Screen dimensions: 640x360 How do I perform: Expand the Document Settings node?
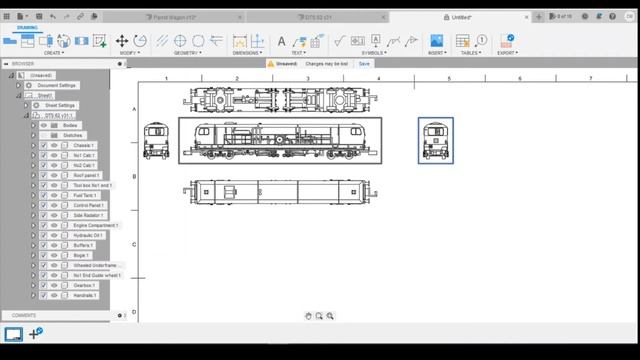tap(18, 85)
